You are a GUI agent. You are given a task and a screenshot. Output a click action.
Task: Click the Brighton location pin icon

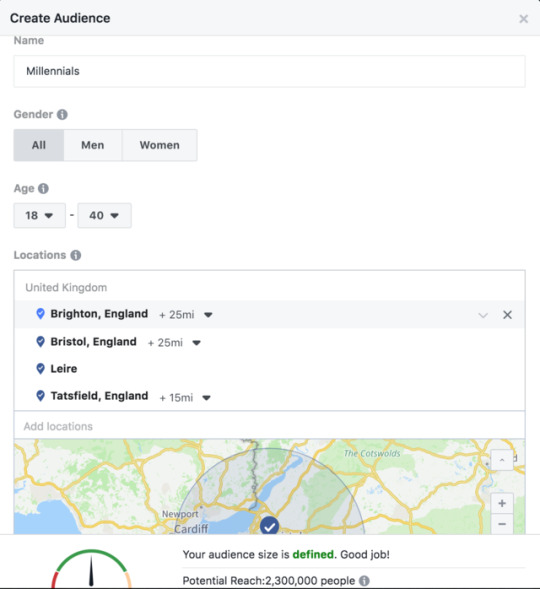tap(40, 314)
